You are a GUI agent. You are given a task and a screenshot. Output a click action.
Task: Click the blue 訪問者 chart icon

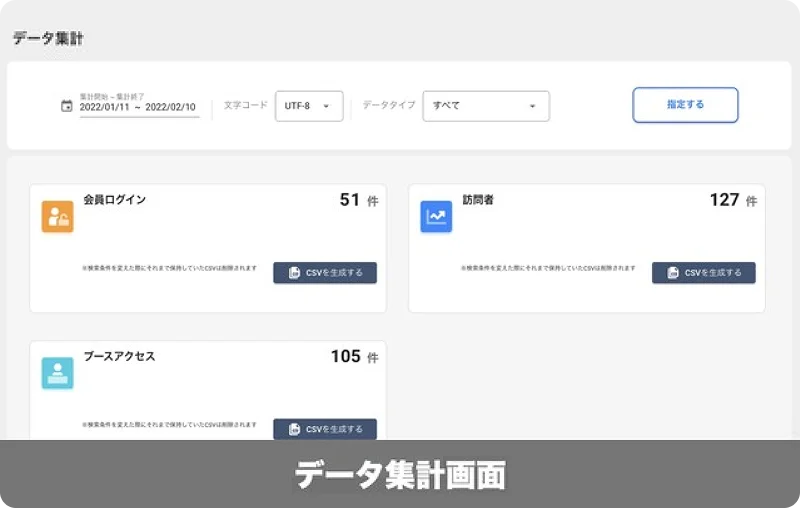[x=436, y=217]
